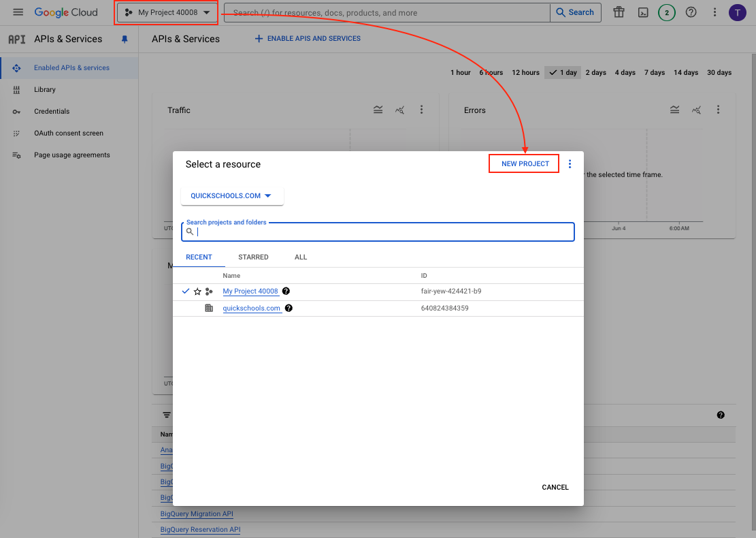Image resolution: width=756 pixels, height=538 pixels.
Task: Select 1 day time range
Action: [563, 72]
